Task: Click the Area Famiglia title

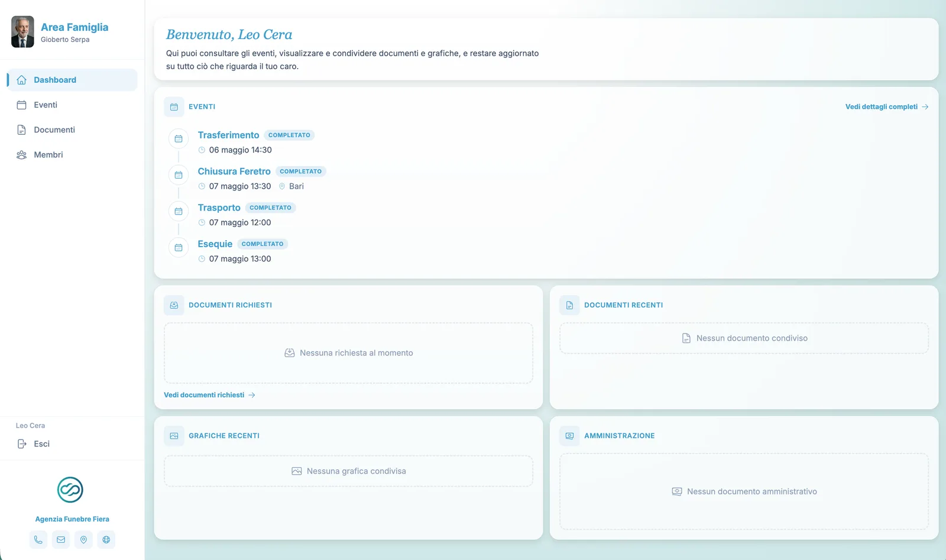Action: pos(74,27)
